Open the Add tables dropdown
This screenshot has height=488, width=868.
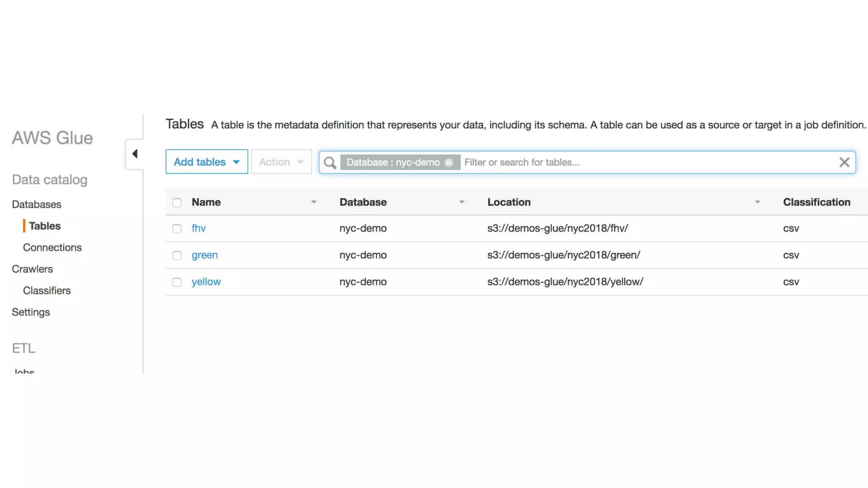point(206,162)
